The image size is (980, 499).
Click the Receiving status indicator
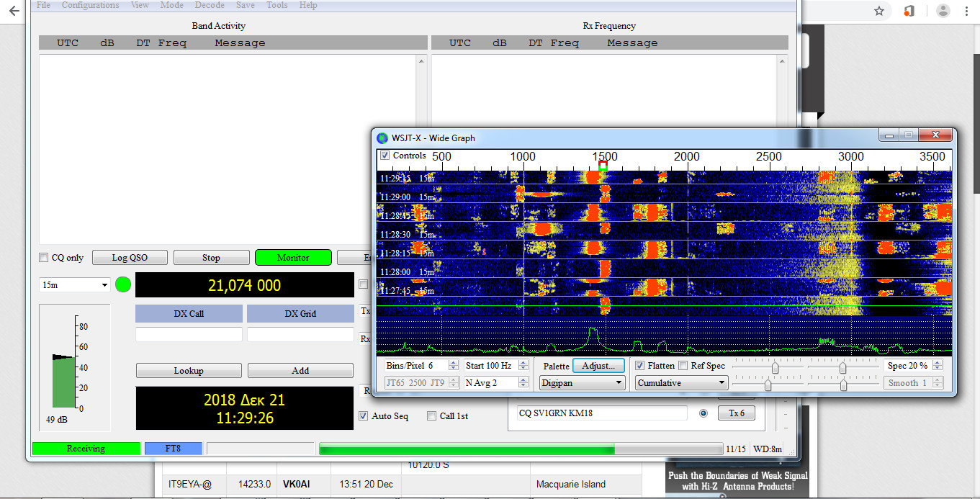[x=86, y=448]
